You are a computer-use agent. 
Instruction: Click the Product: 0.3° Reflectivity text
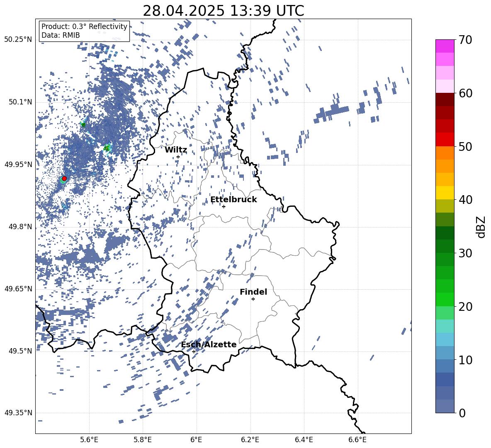tap(84, 26)
